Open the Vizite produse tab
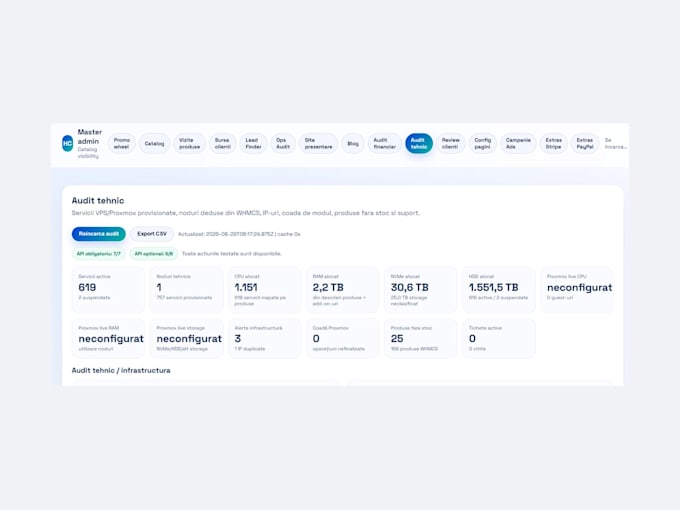This screenshot has height=510, width=680. 190,144
